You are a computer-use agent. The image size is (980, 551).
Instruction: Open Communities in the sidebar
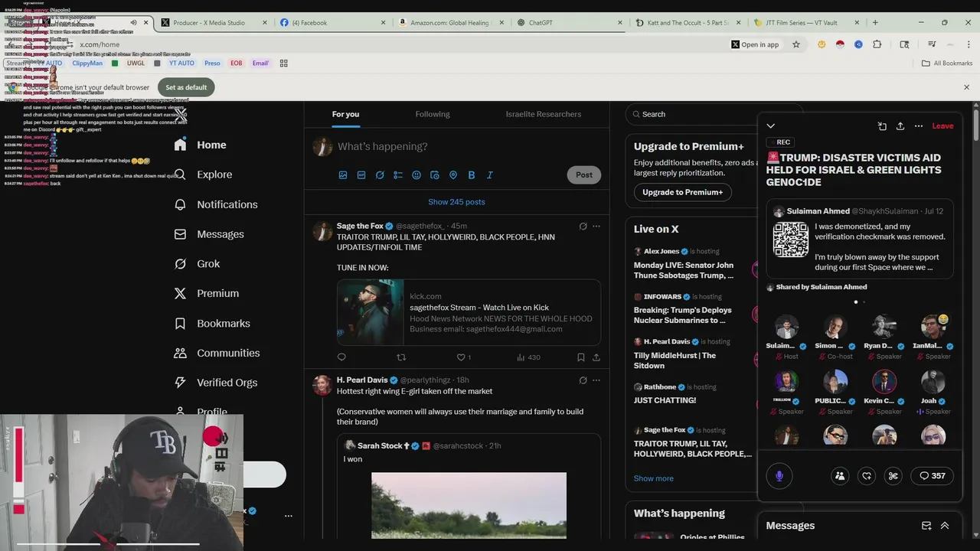(x=217, y=353)
